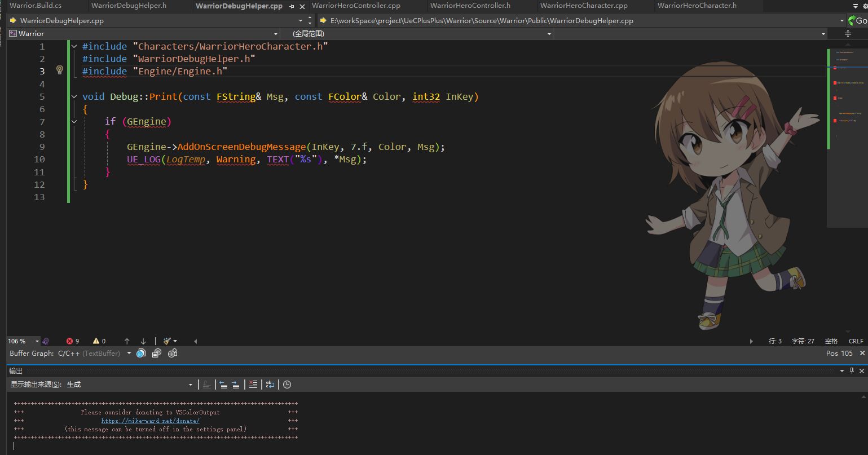868x455 pixels.
Task: Open the mike-ward.net donate link
Action: (x=151, y=421)
